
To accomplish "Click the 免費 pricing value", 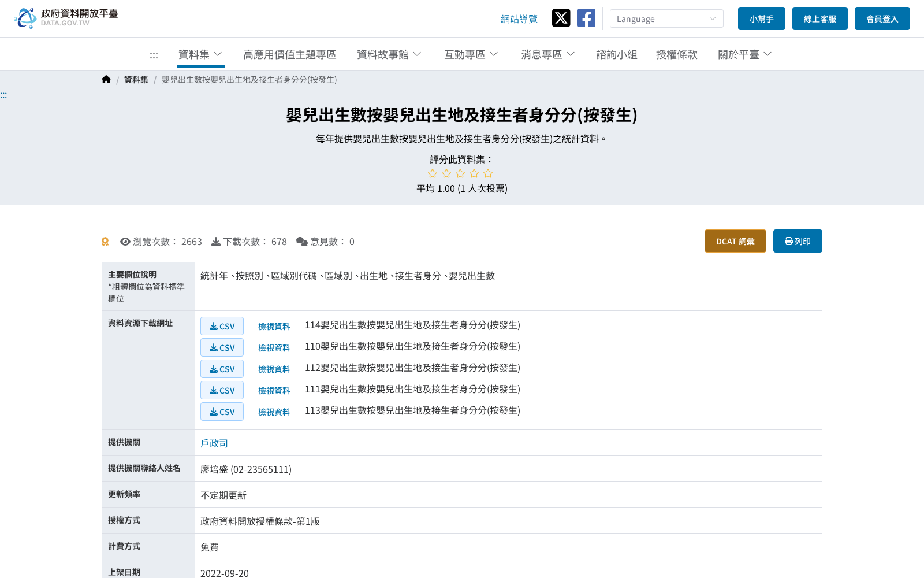I will pyautogui.click(x=210, y=547).
